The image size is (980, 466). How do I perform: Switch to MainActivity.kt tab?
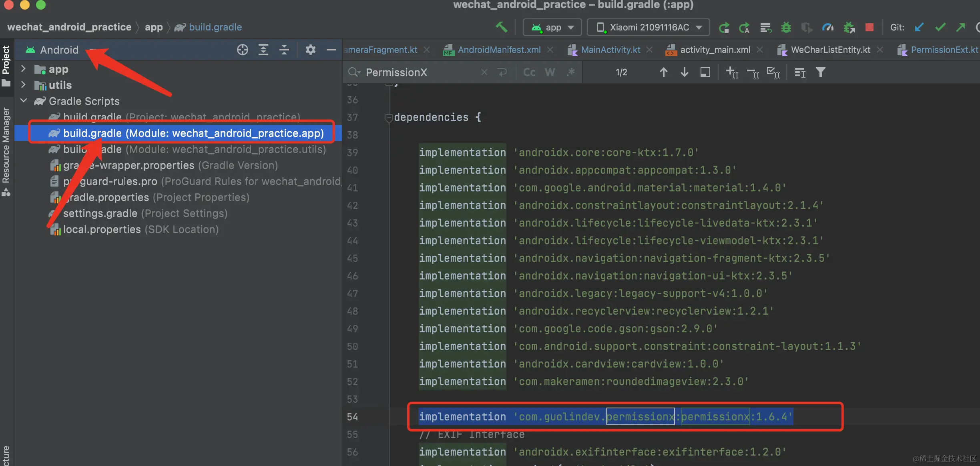(610, 50)
